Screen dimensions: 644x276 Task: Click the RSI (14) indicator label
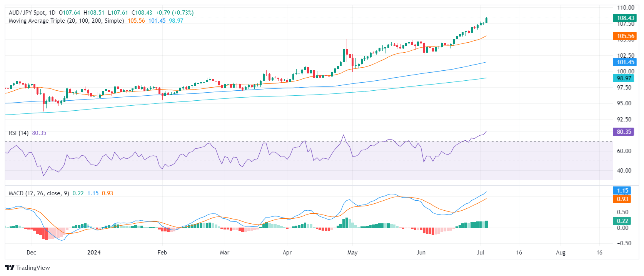pyautogui.click(x=18, y=133)
